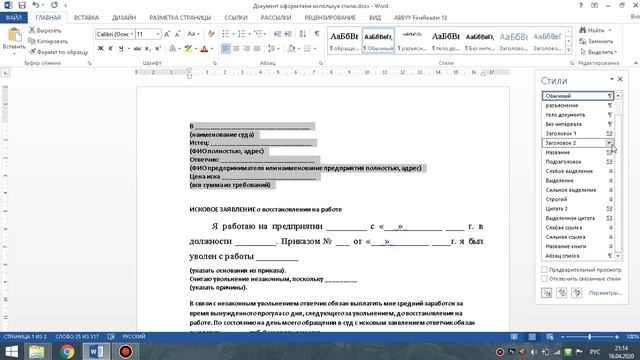This screenshot has width=640, height=360.
Task: Select Заголовок 1 in Стили list
Action: (x=578, y=133)
